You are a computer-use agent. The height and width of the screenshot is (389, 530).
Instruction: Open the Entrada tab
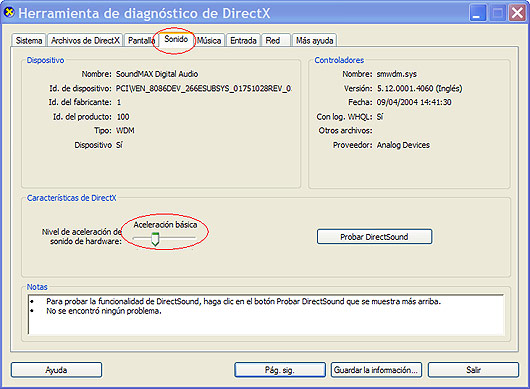[243, 41]
